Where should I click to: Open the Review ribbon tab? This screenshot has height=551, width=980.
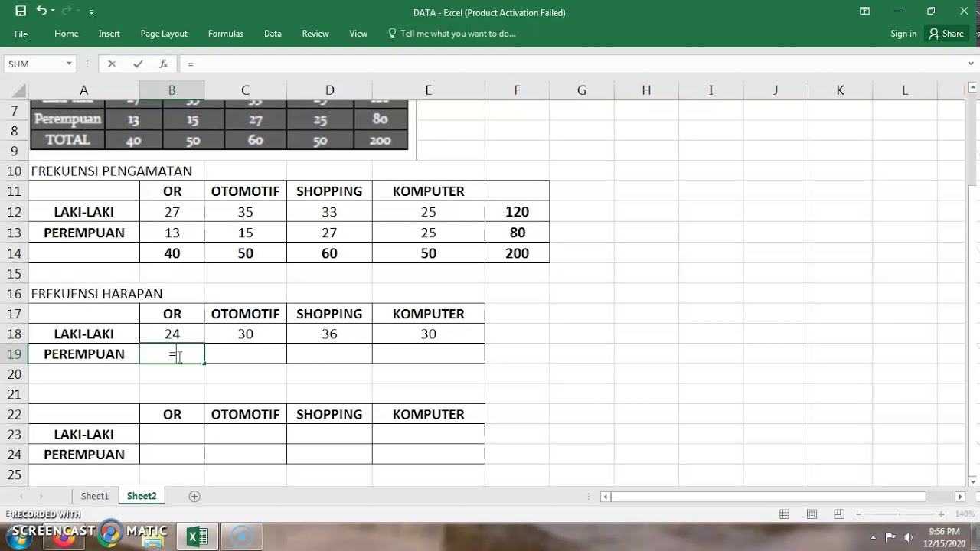(x=315, y=34)
